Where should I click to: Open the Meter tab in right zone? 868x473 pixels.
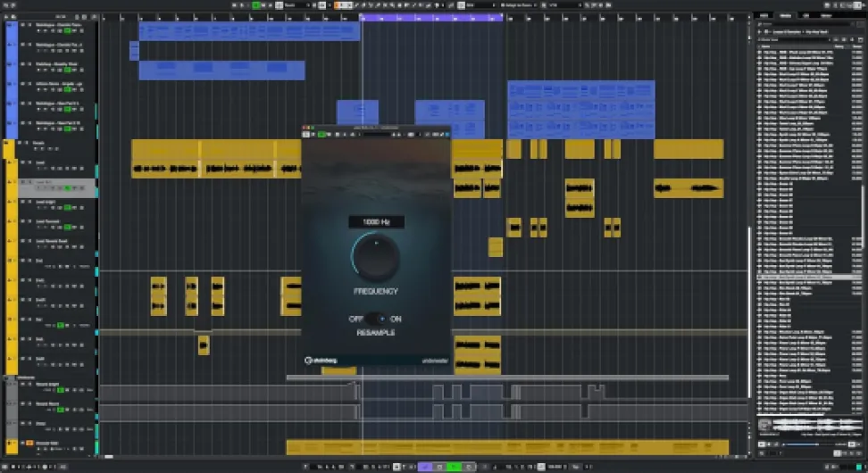(x=830, y=15)
